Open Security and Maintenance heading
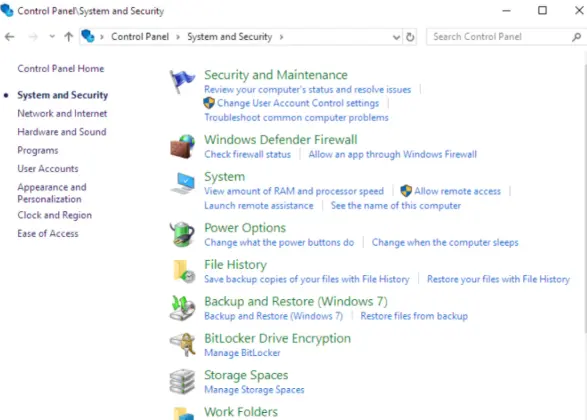 (x=276, y=75)
